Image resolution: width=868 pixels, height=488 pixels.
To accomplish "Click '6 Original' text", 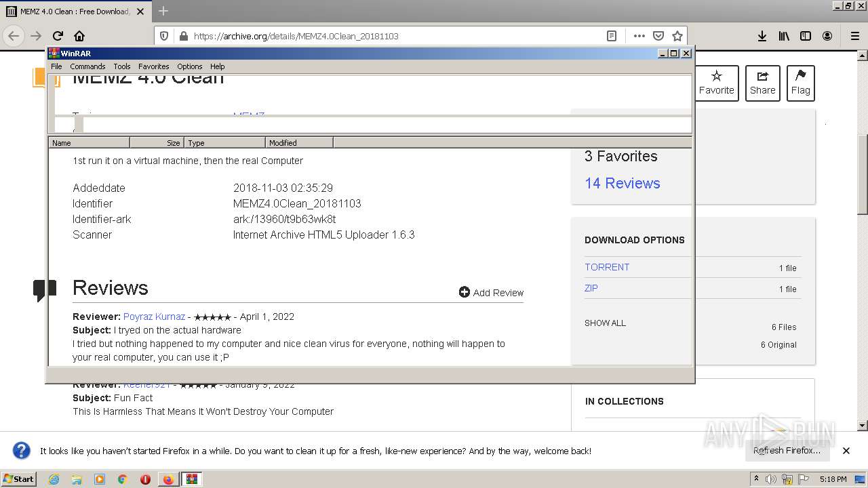I will click(778, 345).
